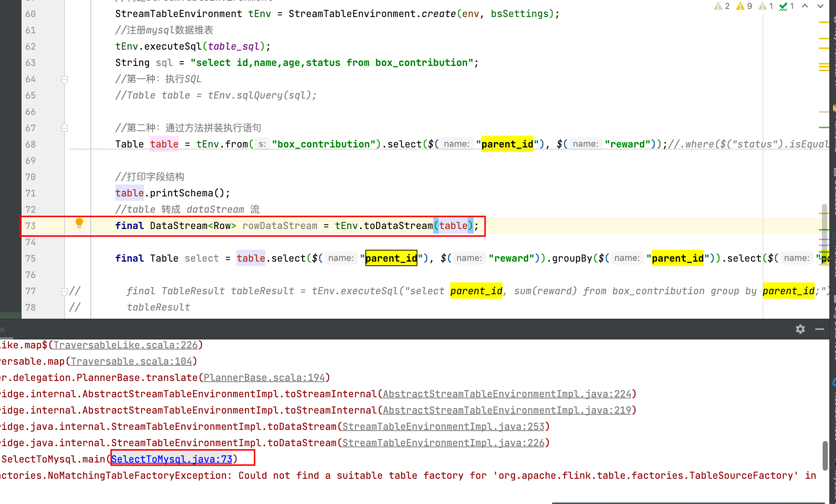Open the SelectToMysql.java:73 stack trace link
The width and height of the screenshot is (836, 504).
click(172, 459)
